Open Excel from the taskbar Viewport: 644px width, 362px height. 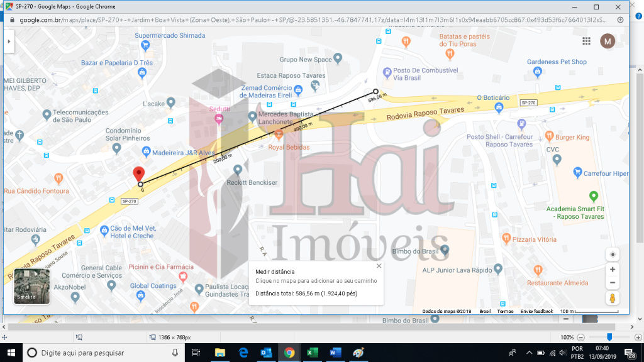pos(313,353)
